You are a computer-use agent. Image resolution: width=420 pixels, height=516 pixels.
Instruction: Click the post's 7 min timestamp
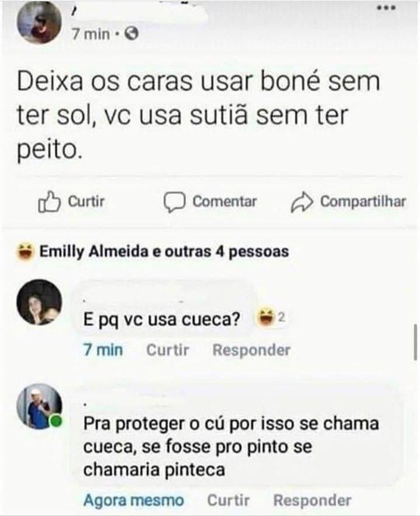(90, 35)
